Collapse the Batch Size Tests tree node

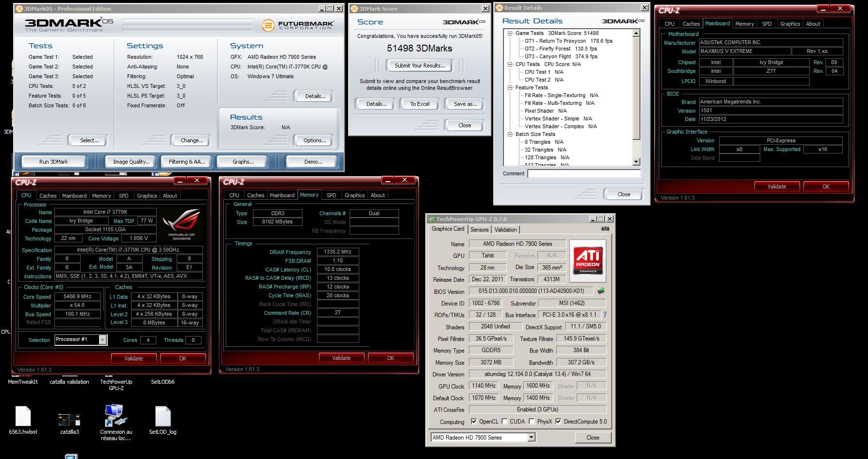tap(510, 135)
